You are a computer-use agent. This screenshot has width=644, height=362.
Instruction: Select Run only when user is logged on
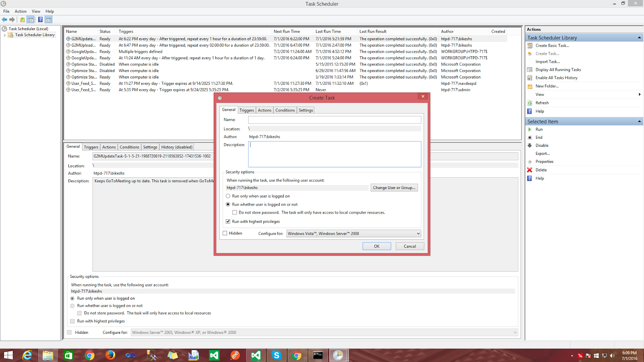coord(228,196)
